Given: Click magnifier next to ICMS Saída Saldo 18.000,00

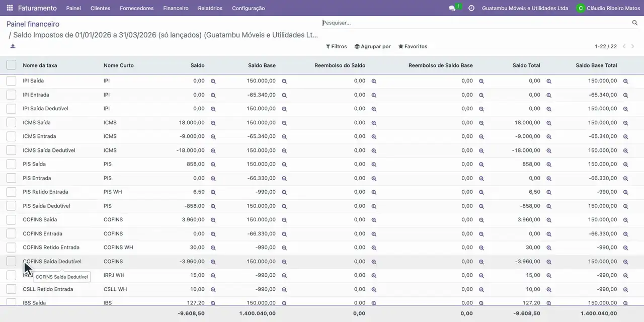Looking at the screenshot, I should [x=213, y=123].
